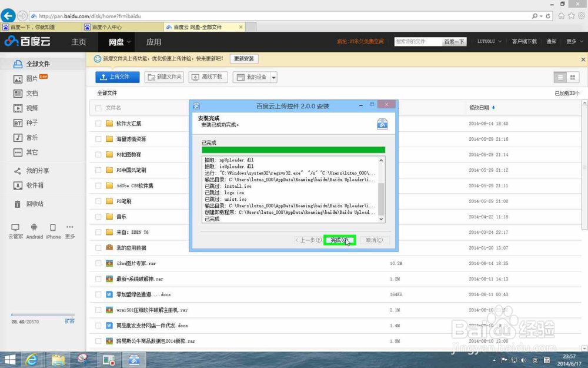
Task: Click the installer green progress bar
Action: [293, 150]
